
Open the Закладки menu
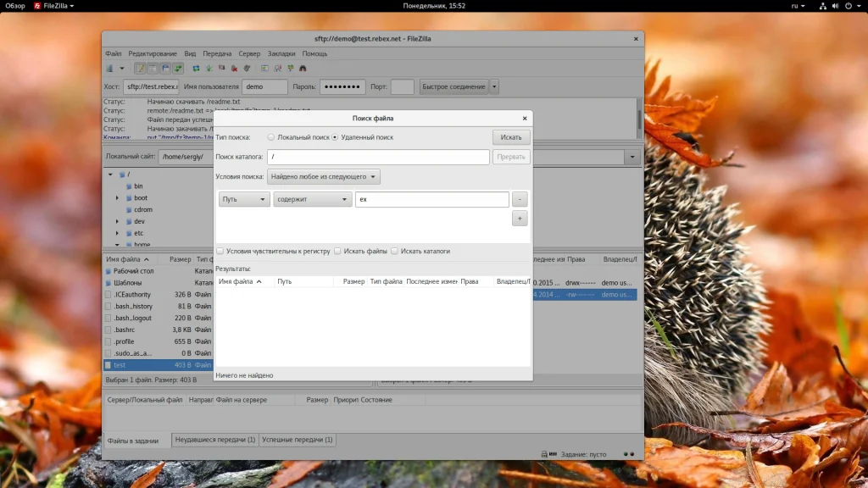tap(281, 53)
